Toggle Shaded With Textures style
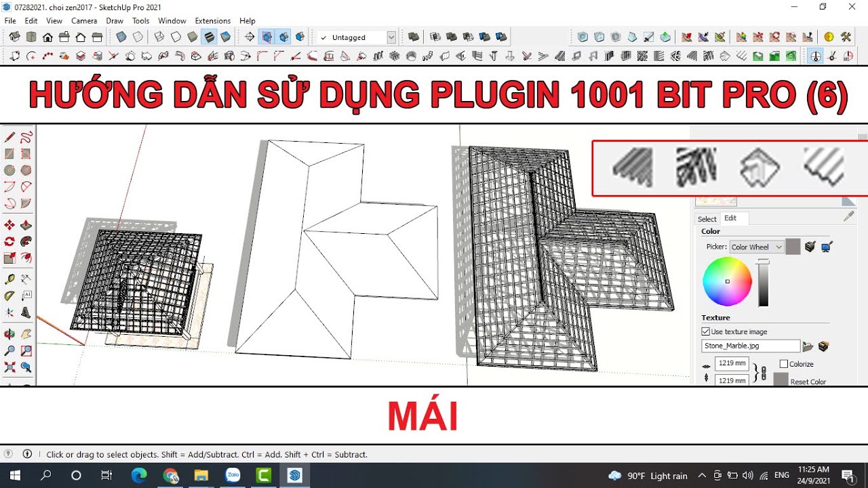Viewport: 868px width, 488px height. click(x=209, y=37)
